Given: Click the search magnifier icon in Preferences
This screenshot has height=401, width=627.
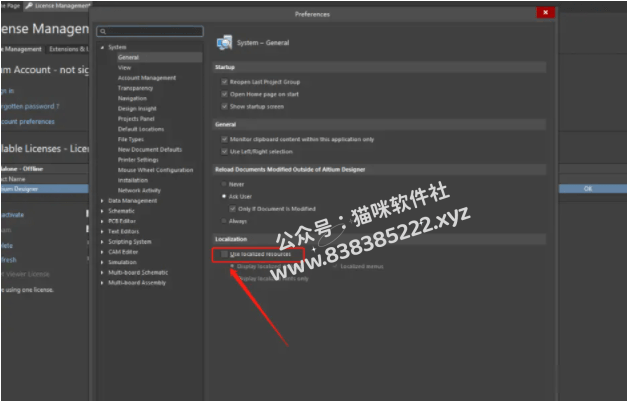Looking at the screenshot, I should 103,31.
